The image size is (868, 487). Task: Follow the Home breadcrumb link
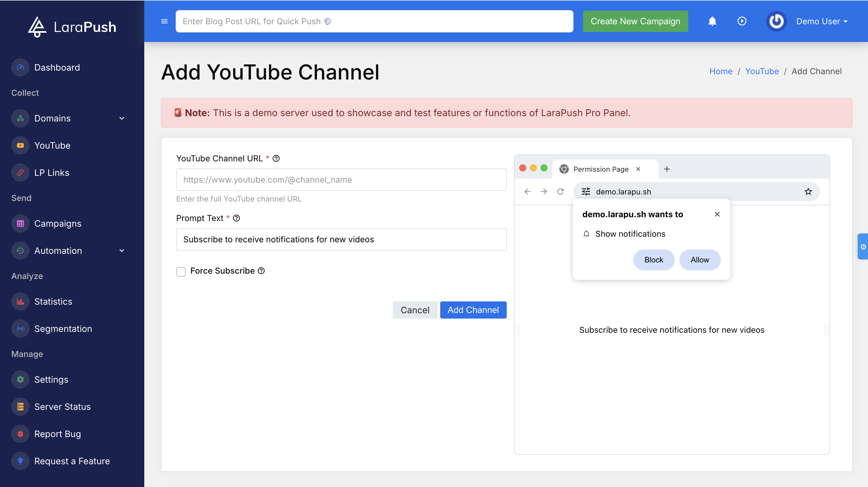coord(721,72)
